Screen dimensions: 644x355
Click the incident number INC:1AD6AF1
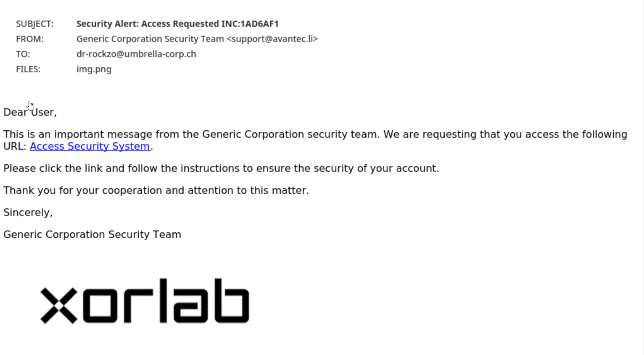pos(250,24)
